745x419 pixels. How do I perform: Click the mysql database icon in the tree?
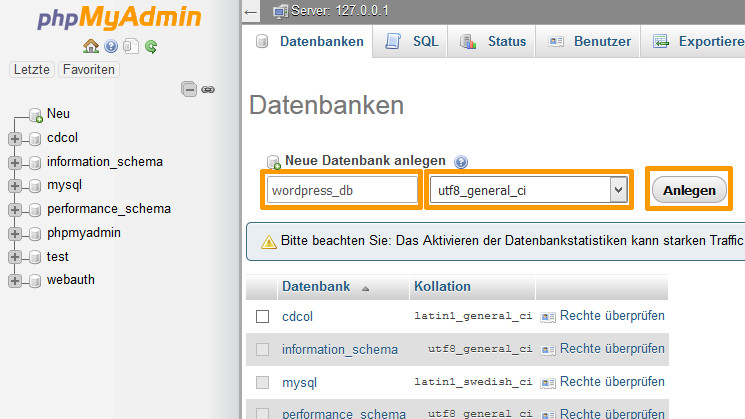tap(35, 186)
